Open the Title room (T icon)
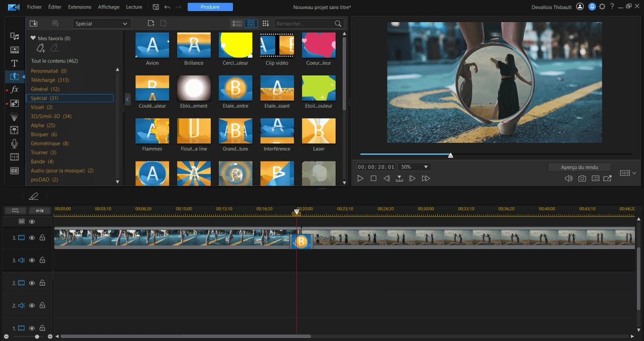The image size is (644, 341). tap(15, 63)
